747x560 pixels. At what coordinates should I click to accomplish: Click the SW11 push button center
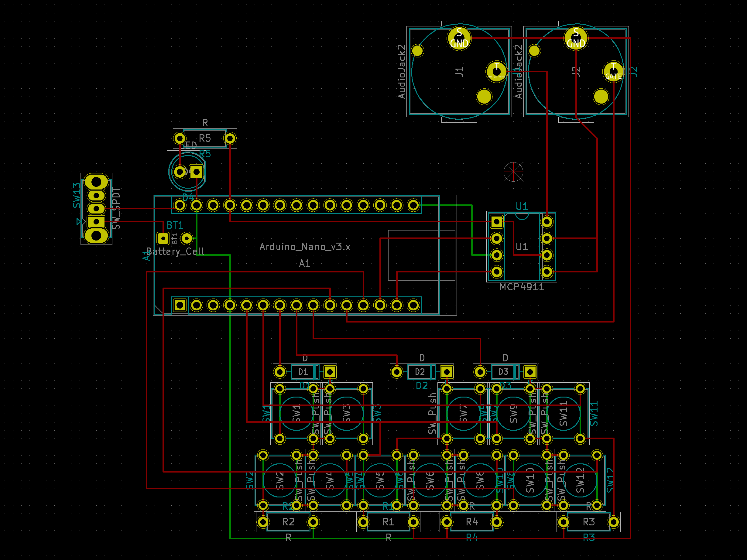coord(563,414)
